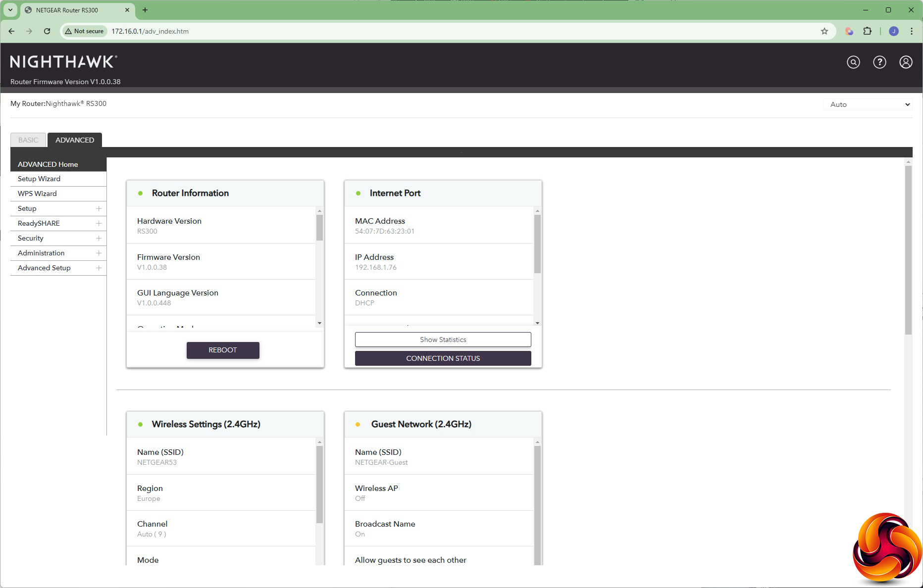Click the colorful extension icon in toolbar
Screen dimensions: 923x588
tap(850, 31)
